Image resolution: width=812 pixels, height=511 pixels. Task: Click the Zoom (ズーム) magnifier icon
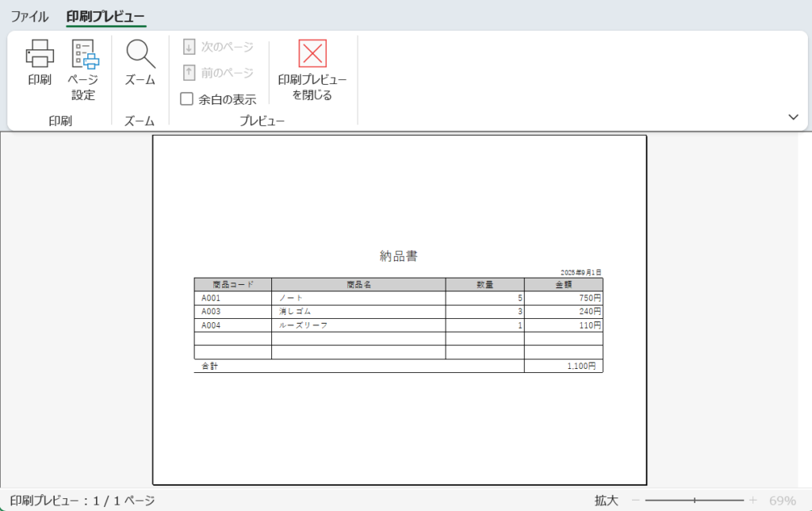coord(140,54)
